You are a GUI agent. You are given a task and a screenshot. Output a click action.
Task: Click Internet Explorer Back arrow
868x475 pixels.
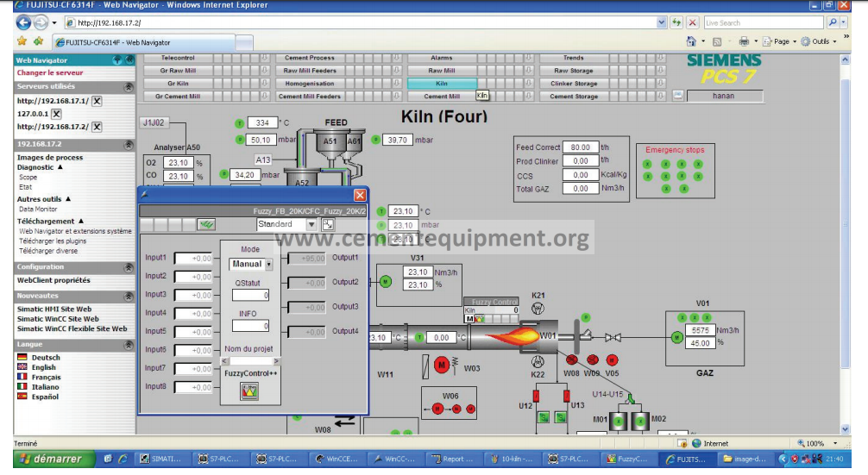[x=24, y=22]
